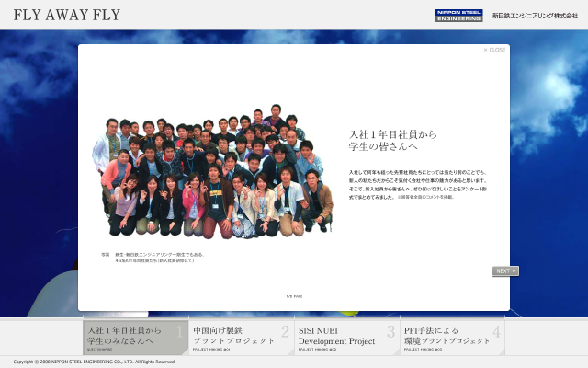Screen dimensions: 588x368
Task: Click the page indicator at panel bottom
Action: point(294,296)
